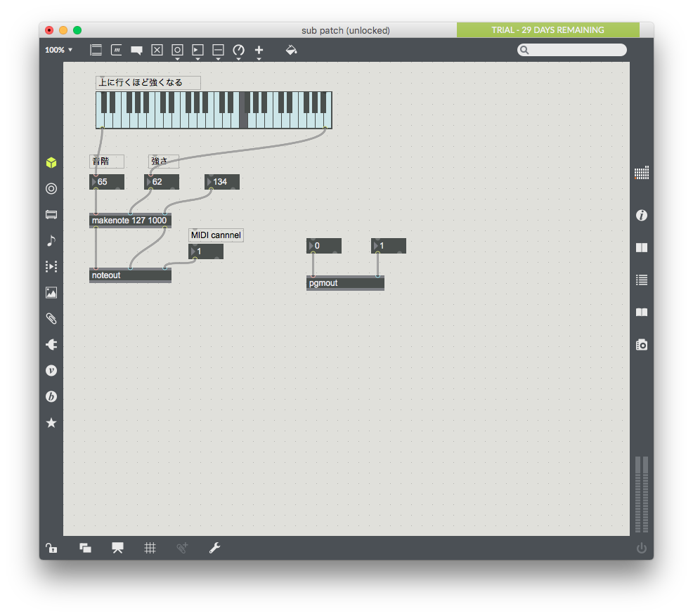Image resolution: width=693 pixels, height=616 pixels.
Task: Select the makenote 127 1000 object
Action: click(130, 221)
